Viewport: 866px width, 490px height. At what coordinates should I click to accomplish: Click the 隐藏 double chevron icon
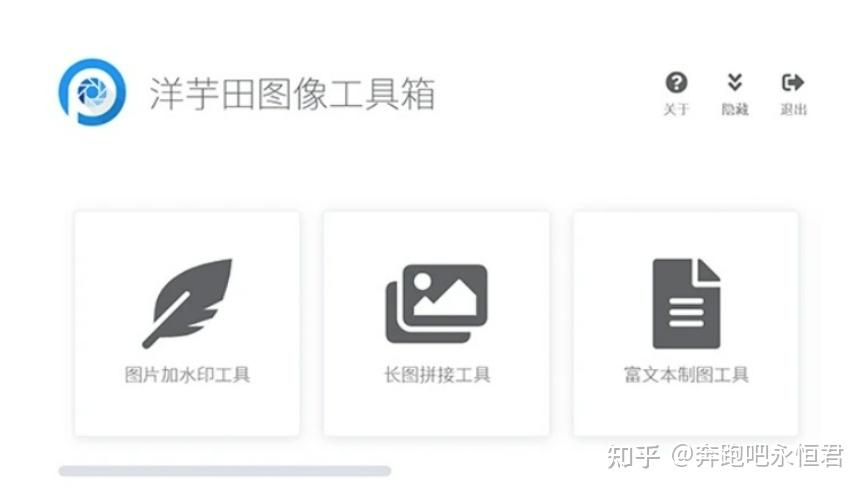click(x=735, y=82)
